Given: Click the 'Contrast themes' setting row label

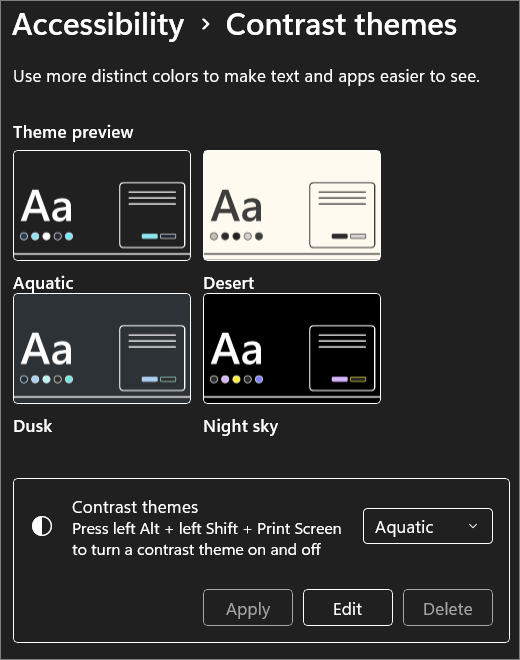Looking at the screenshot, I should tap(135, 507).
